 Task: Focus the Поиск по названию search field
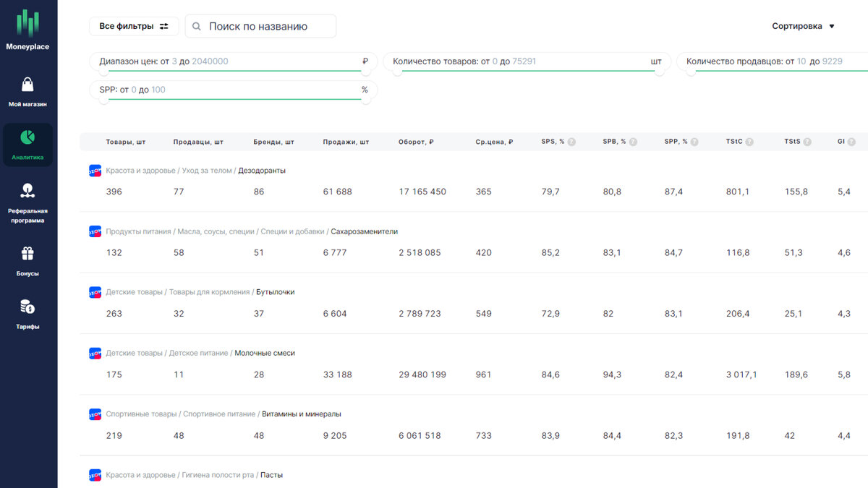tap(260, 26)
